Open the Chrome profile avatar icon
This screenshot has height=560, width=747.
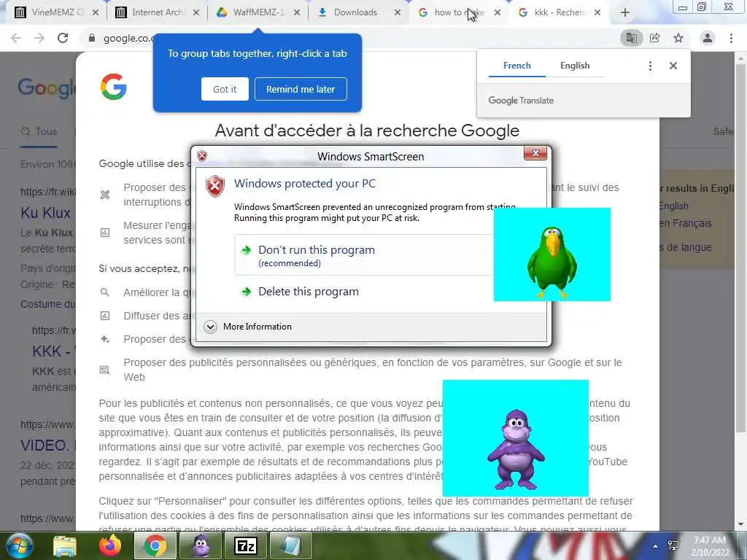[708, 38]
